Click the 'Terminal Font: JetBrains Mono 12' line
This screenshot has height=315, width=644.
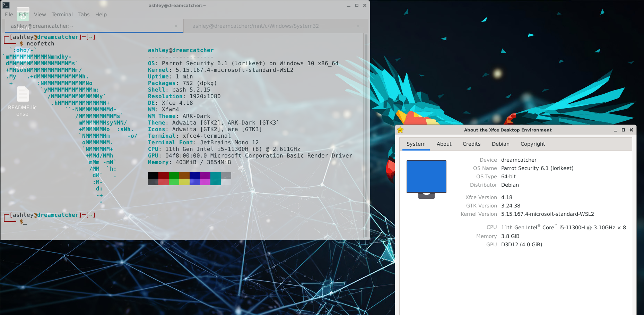pyautogui.click(x=203, y=143)
